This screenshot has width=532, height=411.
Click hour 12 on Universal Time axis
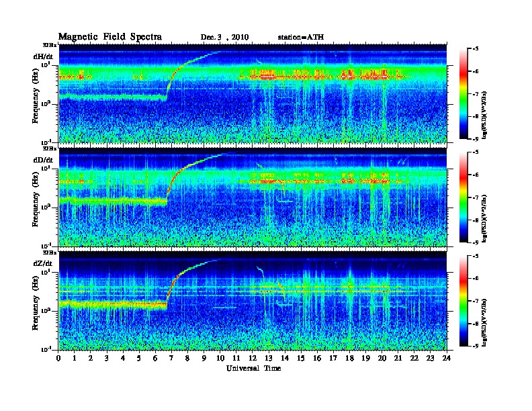click(x=253, y=358)
